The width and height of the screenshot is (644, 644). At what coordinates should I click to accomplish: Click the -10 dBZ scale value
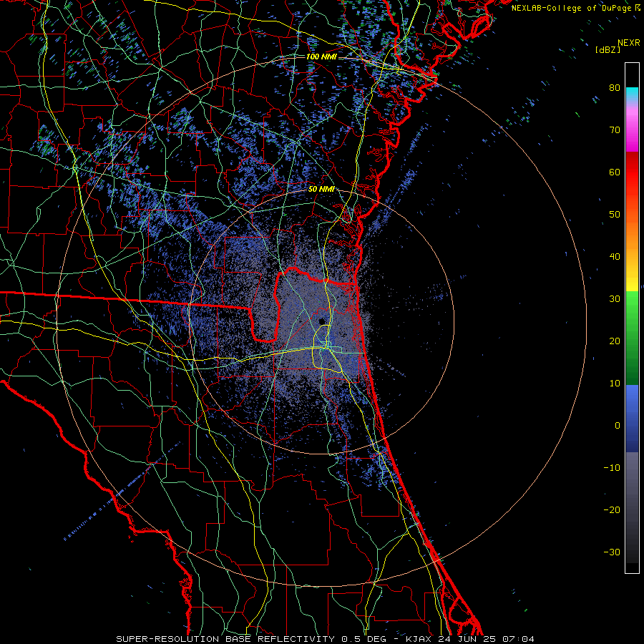click(x=612, y=468)
